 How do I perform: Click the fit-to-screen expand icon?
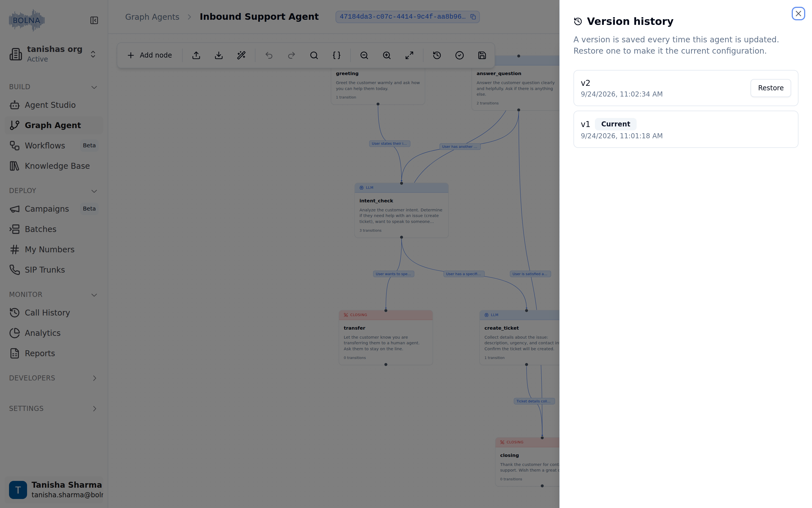click(x=409, y=55)
